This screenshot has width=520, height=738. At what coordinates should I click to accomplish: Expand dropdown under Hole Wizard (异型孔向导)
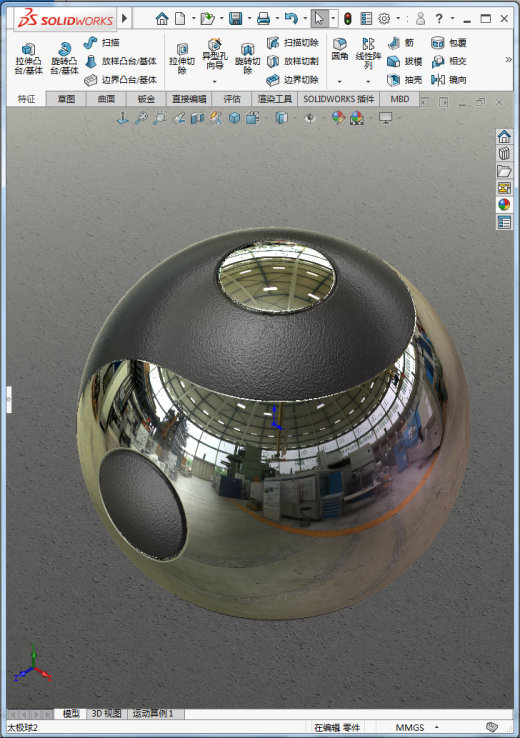(215, 81)
